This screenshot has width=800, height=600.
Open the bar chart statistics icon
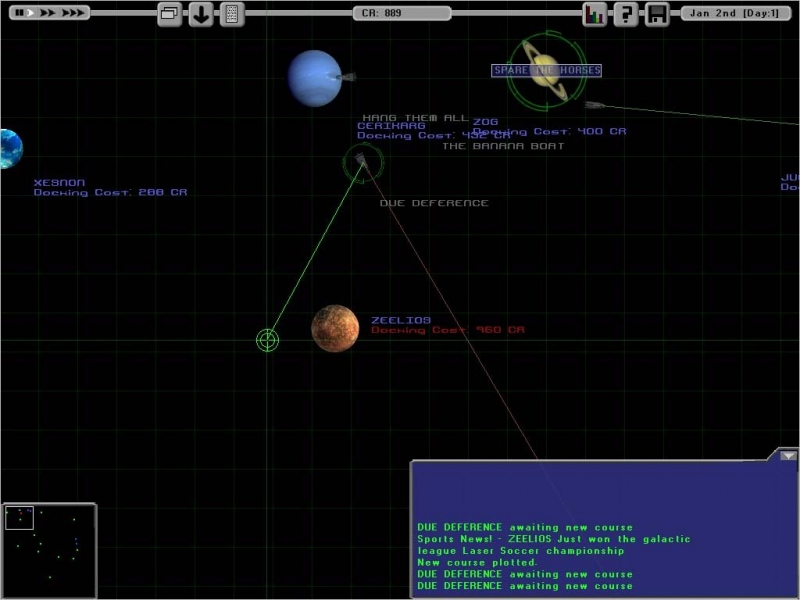point(595,14)
